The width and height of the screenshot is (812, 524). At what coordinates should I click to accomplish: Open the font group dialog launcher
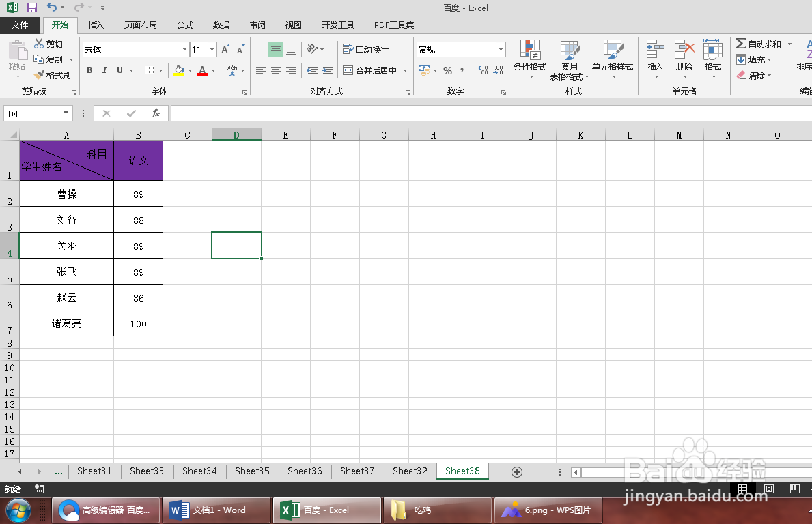244,92
